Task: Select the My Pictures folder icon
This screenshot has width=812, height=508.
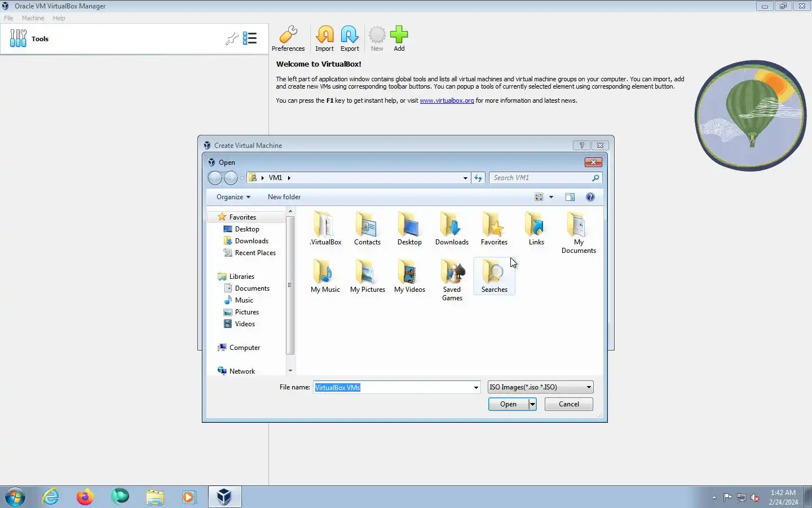Action: [x=367, y=275]
